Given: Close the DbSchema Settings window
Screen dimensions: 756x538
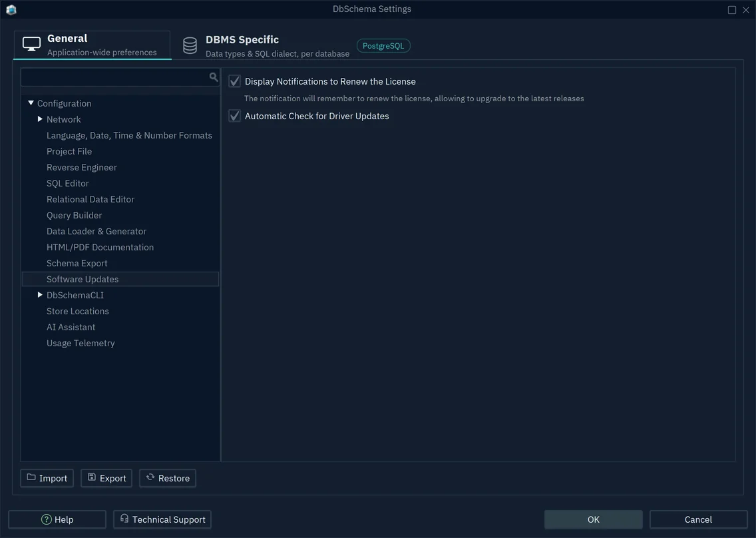Looking at the screenshot, I should [746, 9].
